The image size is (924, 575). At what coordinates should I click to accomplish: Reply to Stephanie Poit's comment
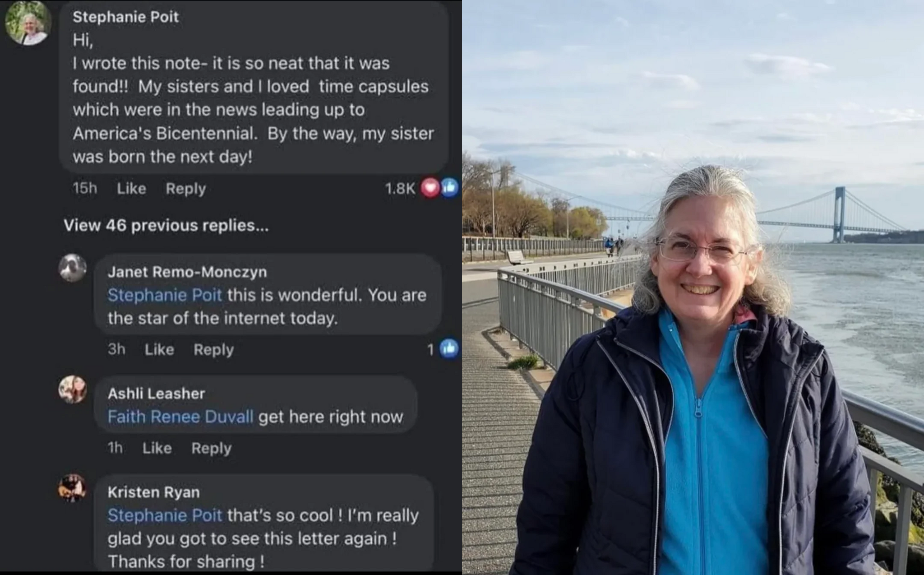click(x=186, y=189)
